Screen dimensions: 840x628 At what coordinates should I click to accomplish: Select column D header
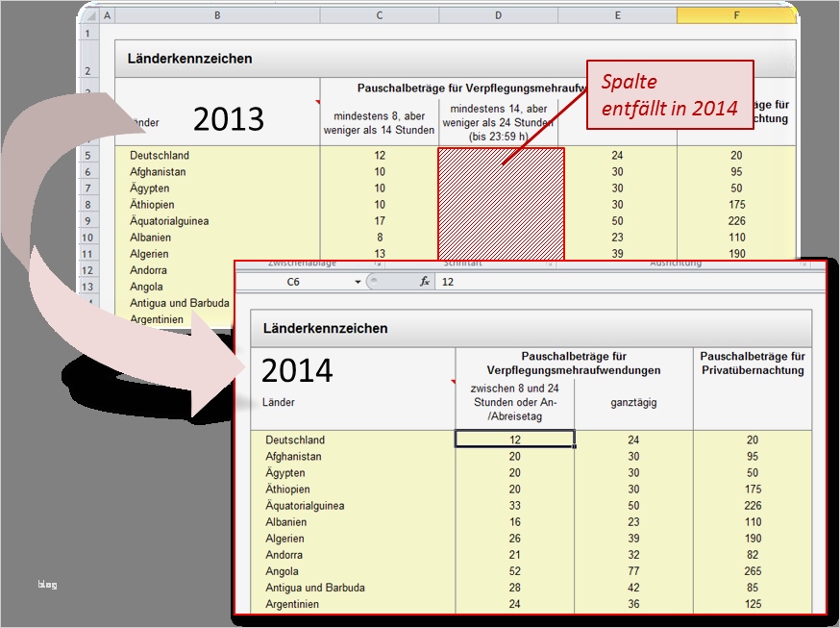pos(500,15)
